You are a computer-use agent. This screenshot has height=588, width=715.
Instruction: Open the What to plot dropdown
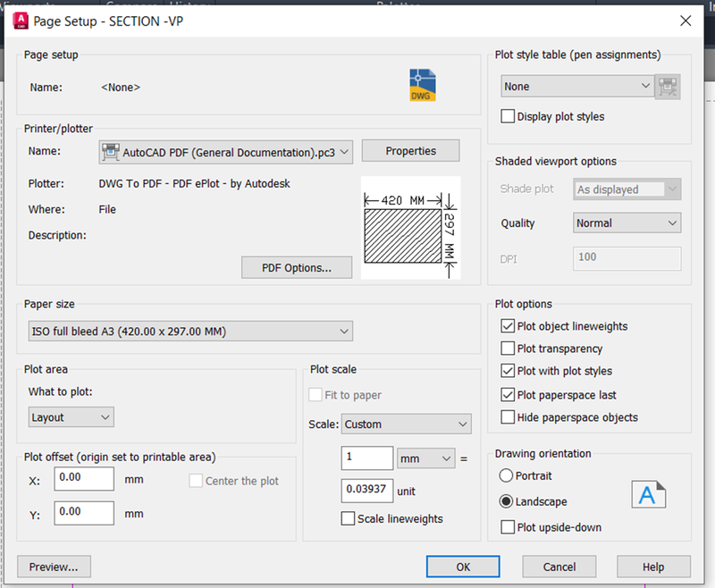[x=71, y=417]
